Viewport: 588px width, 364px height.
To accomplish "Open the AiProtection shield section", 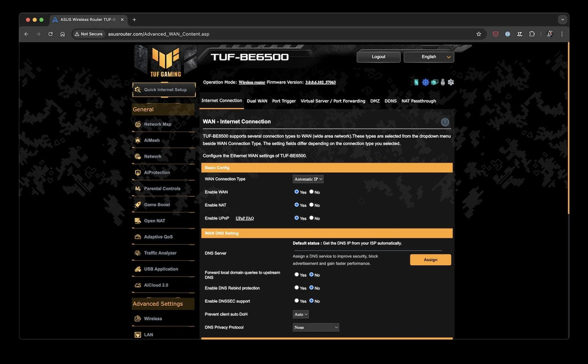I will 163,172.
